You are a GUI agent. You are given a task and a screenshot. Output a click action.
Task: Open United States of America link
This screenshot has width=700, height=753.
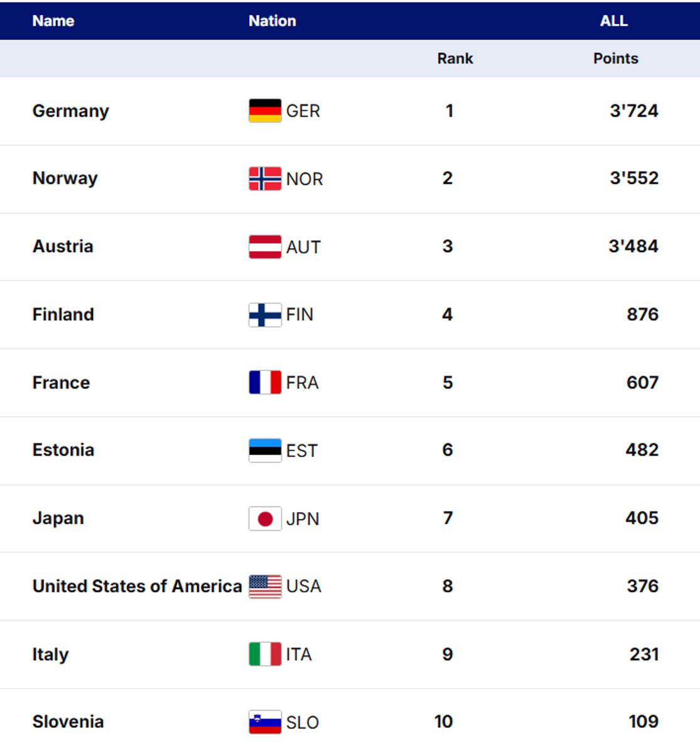pos(137,586)
